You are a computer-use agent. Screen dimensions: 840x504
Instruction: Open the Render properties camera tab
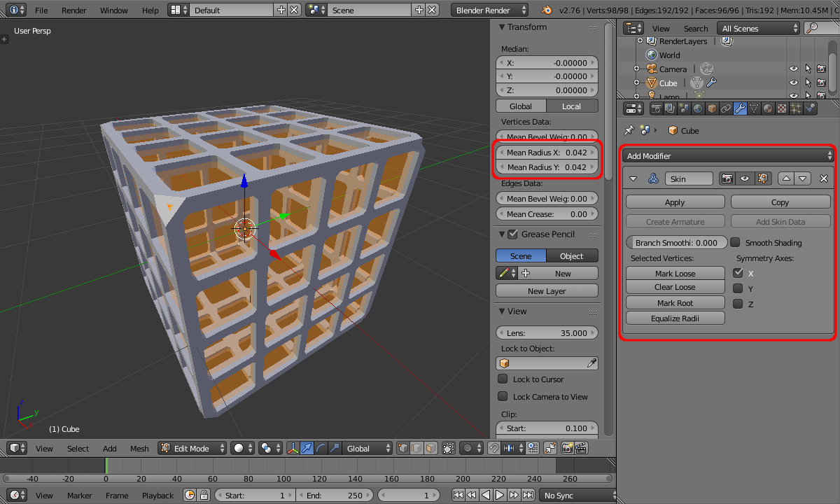(x=656, y=108)
